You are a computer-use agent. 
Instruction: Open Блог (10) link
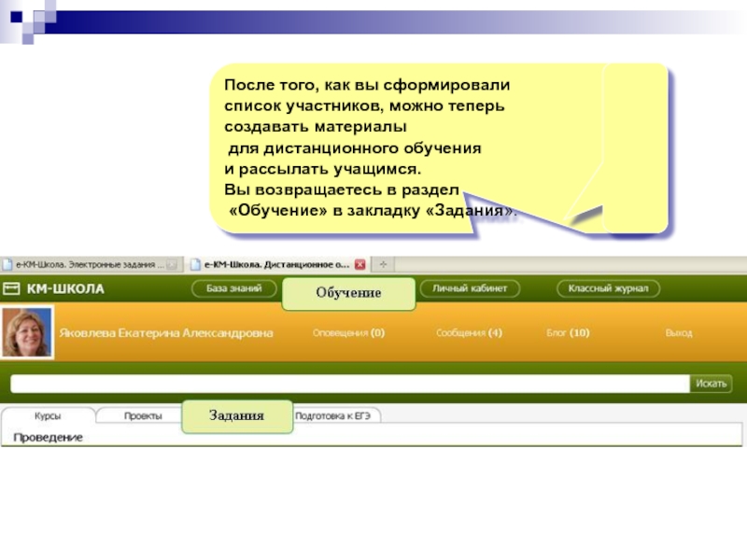click(568, 333)
